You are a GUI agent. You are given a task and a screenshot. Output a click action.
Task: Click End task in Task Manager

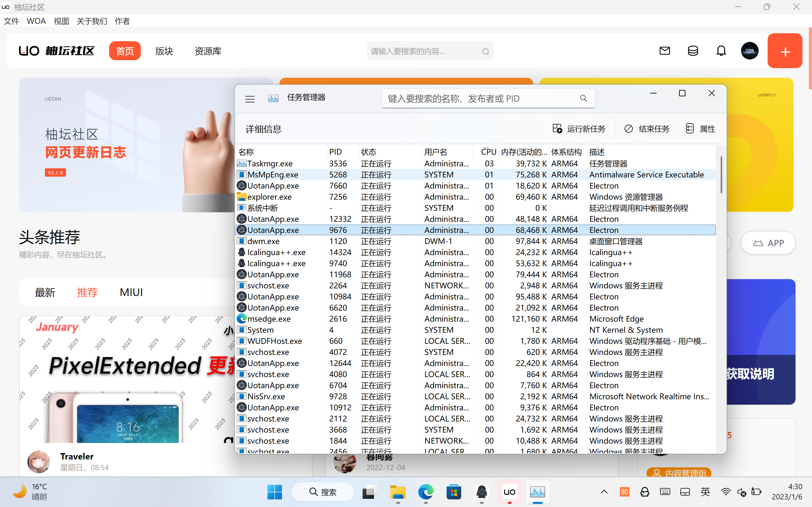[647, 129]
